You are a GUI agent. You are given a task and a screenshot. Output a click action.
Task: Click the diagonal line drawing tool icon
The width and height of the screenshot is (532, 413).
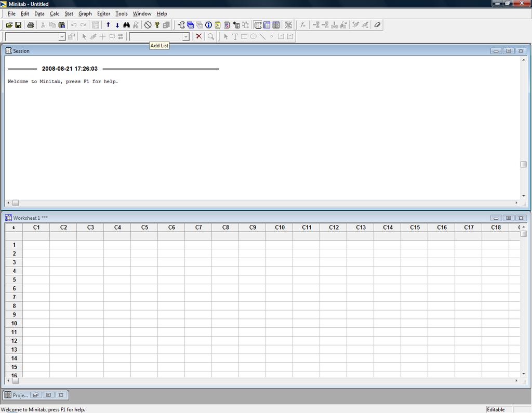(x=262, y=36)
